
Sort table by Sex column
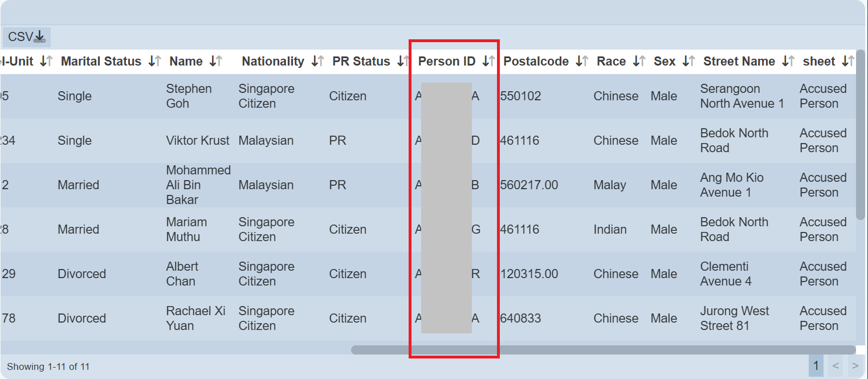tap(688, 62)
